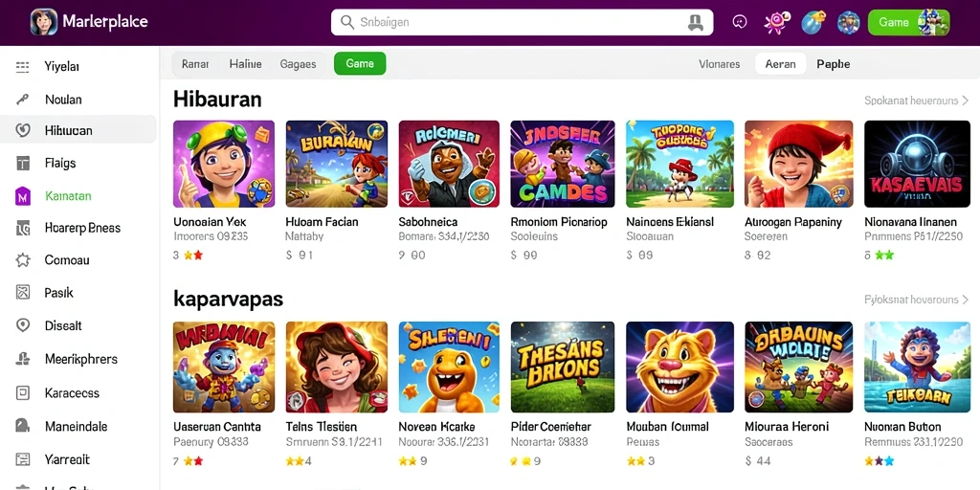The image size is (980, 490).
Task: Click the Marlerplalce avatar logo icon
Action: click(x=44, y=22)
